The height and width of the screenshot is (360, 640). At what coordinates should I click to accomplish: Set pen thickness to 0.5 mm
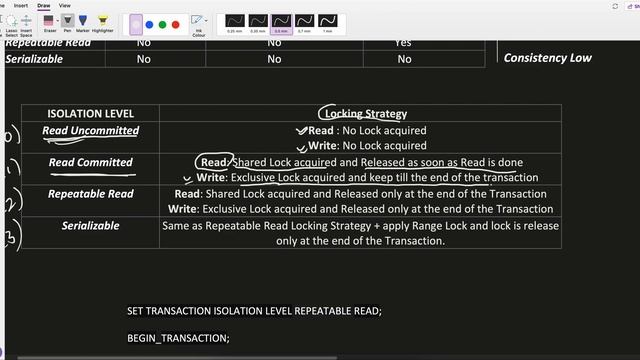pyautogui.click(x=281, y=24)
